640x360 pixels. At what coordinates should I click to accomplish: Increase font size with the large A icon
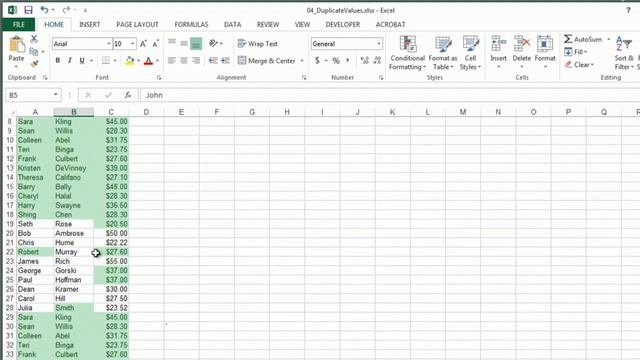coord(143,44)
